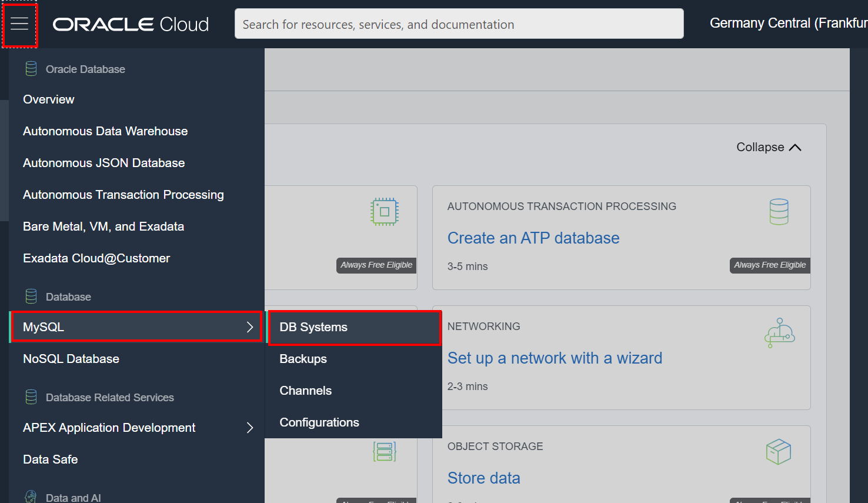Click the Oracle Cloud logo
Image resolution: width=868 pixels, height=503 pixels.
(x=130, y=24)
